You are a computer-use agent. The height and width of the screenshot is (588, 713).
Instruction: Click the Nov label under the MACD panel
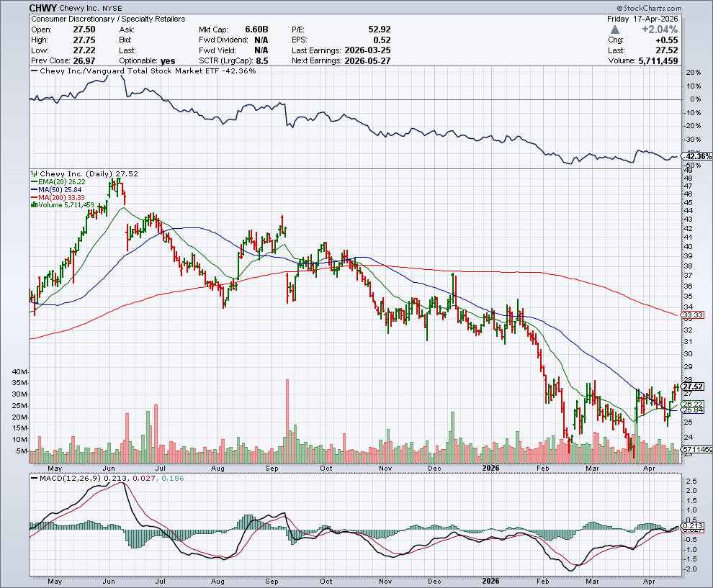pos(385,582)
